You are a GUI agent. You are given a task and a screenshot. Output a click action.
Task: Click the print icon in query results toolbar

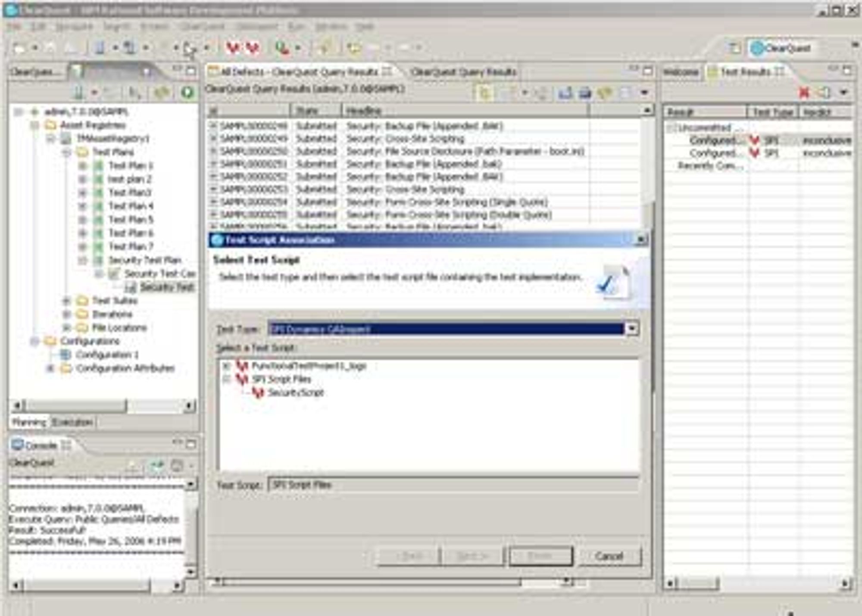click(x=584, y=92)
